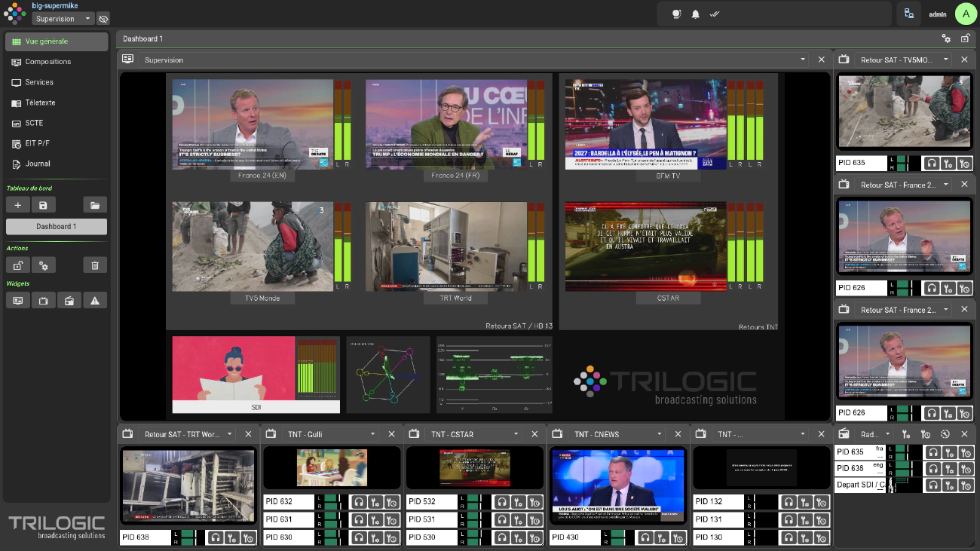The height and width of the screenshot is (551, 980).
Task: Open SCTE in the sidebar
Action: tap(57, 123)
